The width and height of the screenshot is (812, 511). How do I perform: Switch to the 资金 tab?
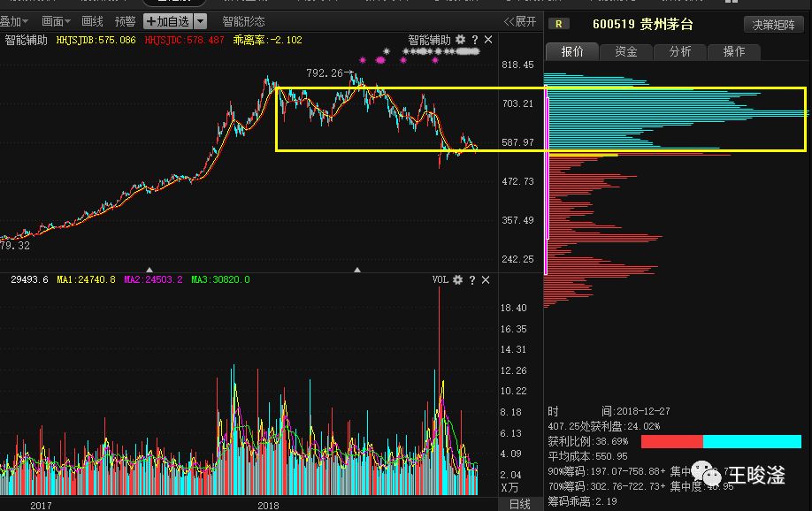click(626, 52)
